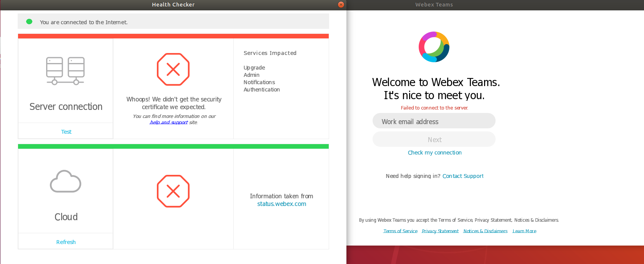Refresh the Cloud status

click(x=66, y=242)
